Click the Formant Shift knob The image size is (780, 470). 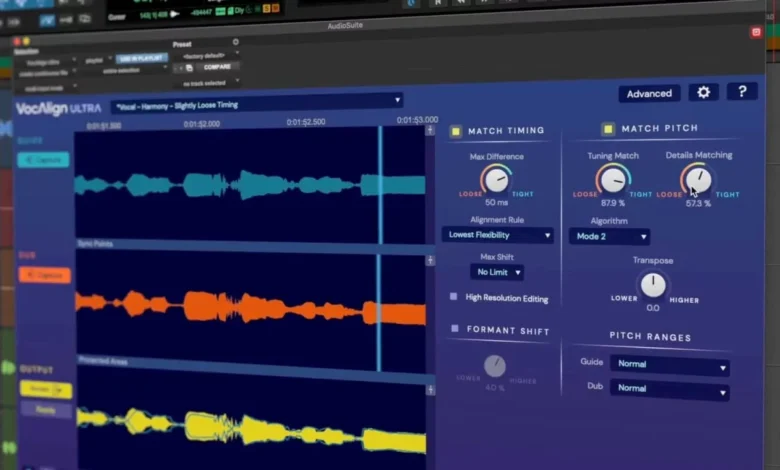point(495,366)
